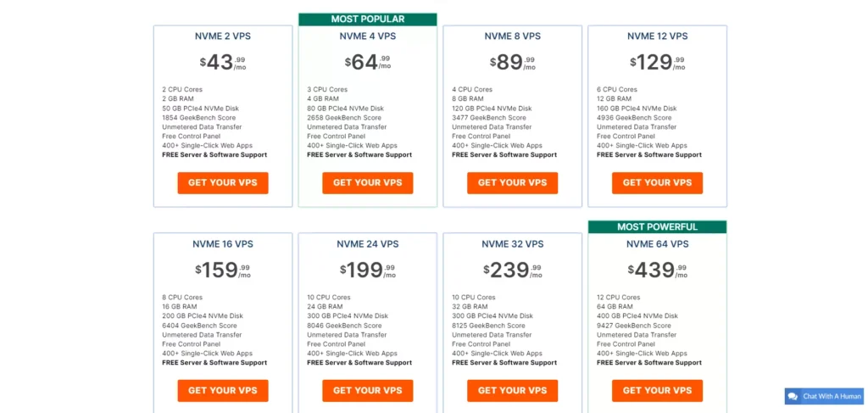Click the $159.99/mo price of NVME 16
The image size is (868, 413).
click(x=223, y=271)
